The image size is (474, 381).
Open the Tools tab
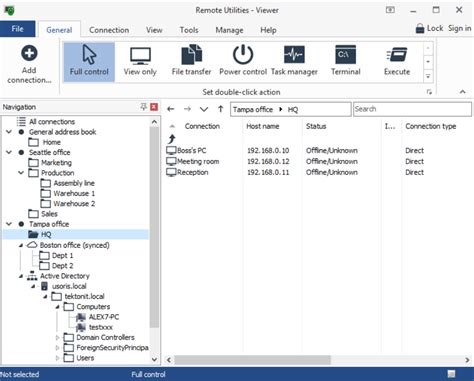[x=189, y=30]
